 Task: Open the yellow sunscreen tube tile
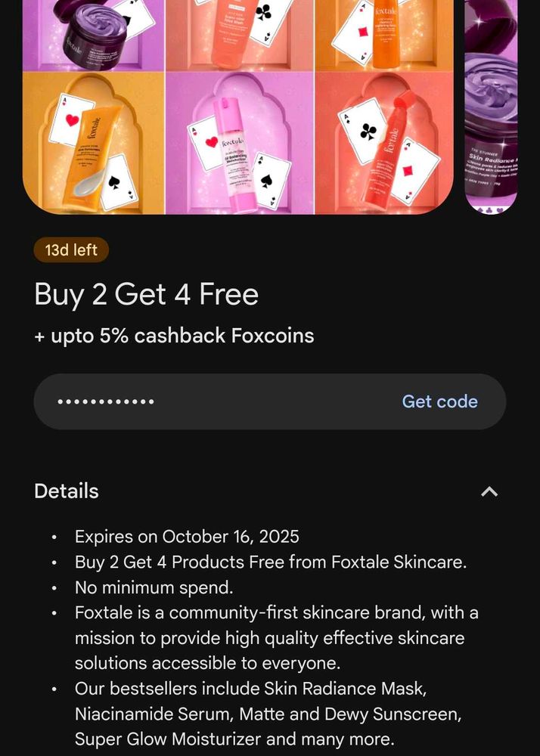94,143
